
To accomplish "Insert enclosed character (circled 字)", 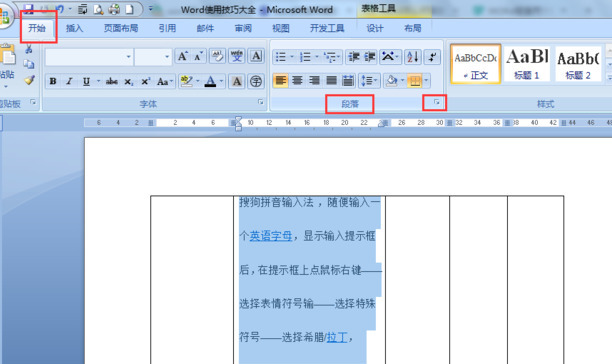I will [256, 81].
